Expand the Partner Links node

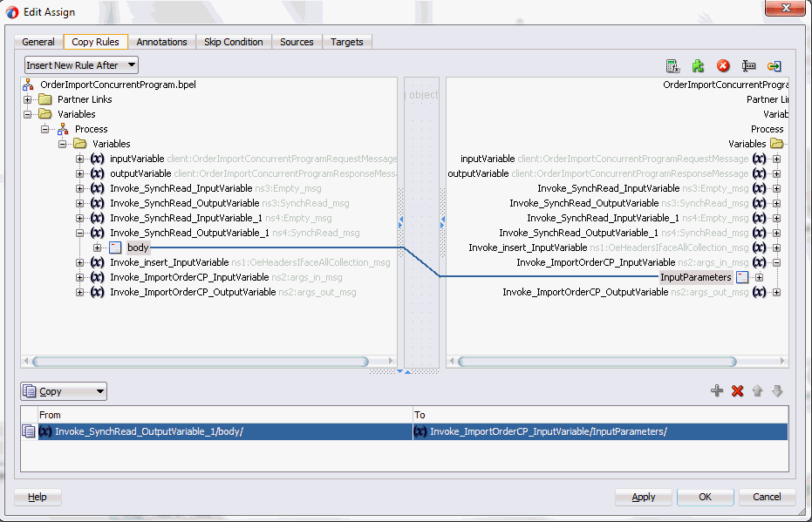(x=28, y=99)
